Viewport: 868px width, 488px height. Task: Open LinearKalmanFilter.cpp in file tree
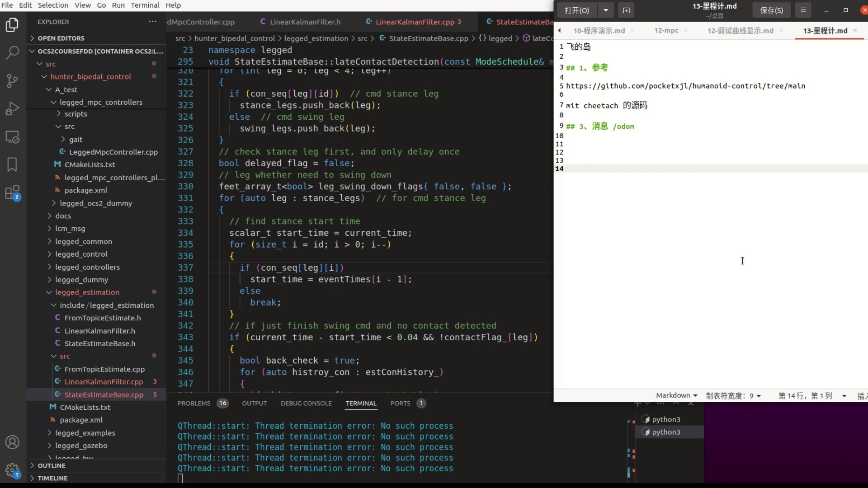tap(104, 382)
